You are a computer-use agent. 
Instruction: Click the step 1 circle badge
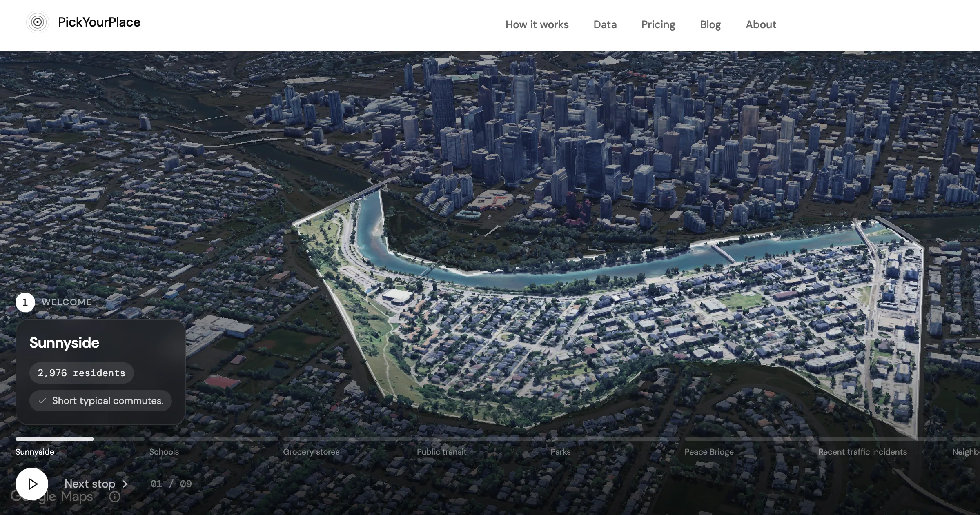[25, 302]
